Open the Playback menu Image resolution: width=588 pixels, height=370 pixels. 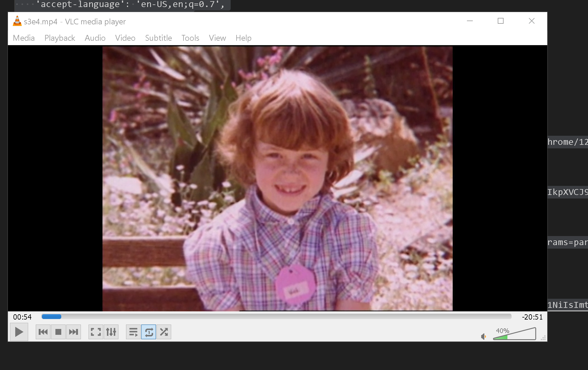click(x=60, y=38)
